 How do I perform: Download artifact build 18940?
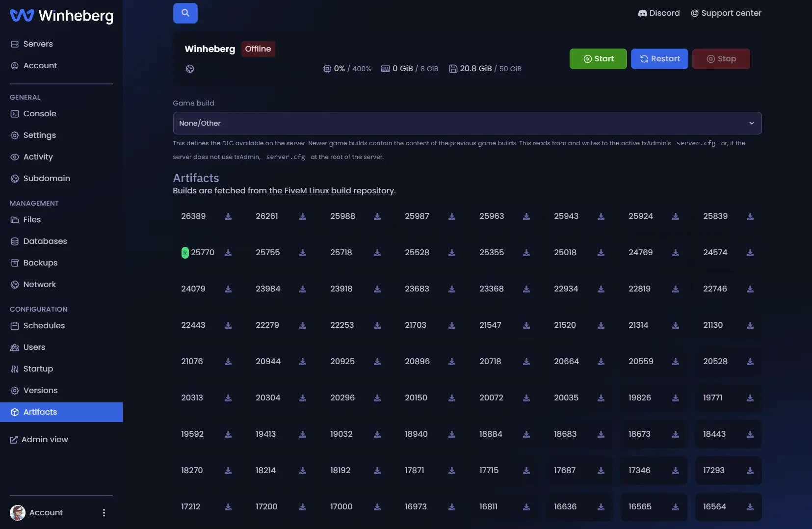(452, 434)
